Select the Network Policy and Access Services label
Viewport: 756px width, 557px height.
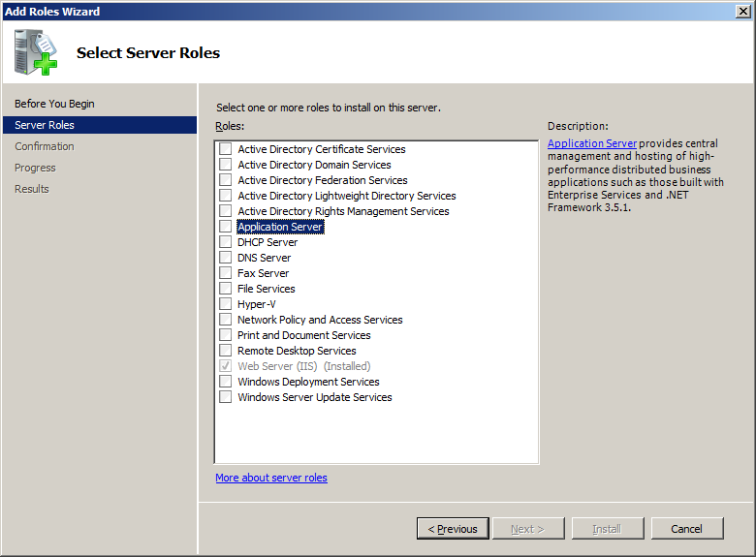coord(320,320)
